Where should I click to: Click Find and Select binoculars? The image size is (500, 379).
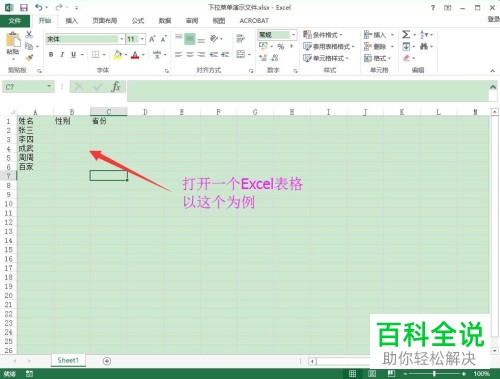pos(424,46)
